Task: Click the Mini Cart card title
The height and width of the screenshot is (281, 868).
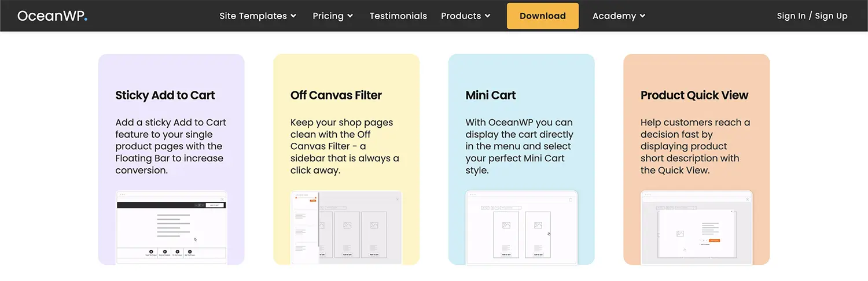Action: coord(491,95)
